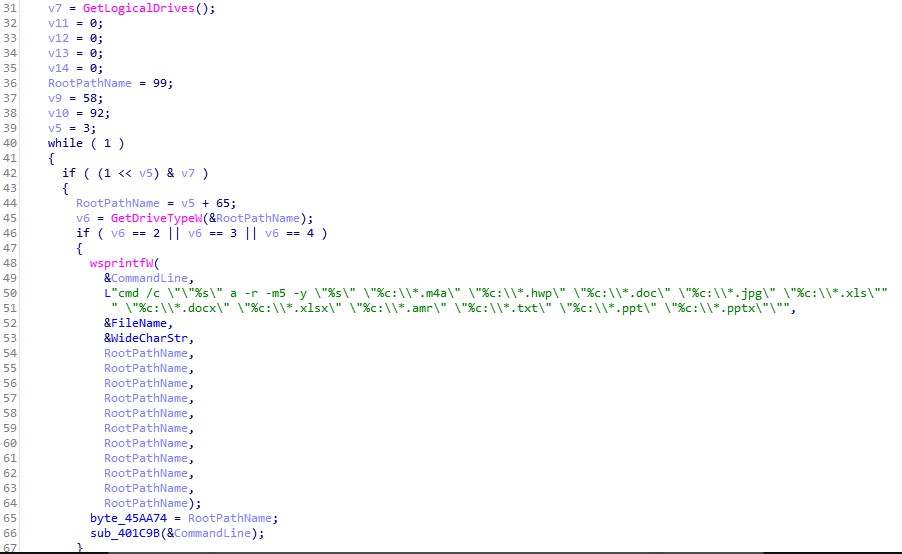Click the GetLogicalDrives function call
Viewport: 902px width, 554px height.
coord(139,9)
